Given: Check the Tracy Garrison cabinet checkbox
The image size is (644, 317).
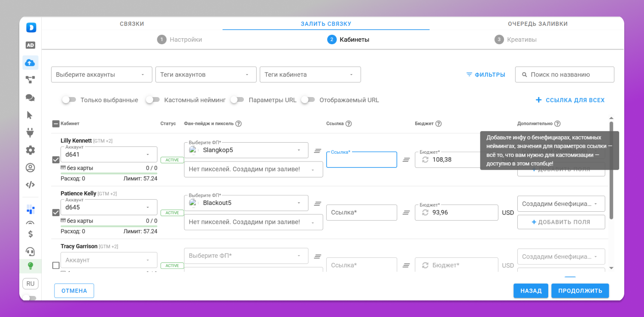Looking at the screenshot, I should [56, 265].
